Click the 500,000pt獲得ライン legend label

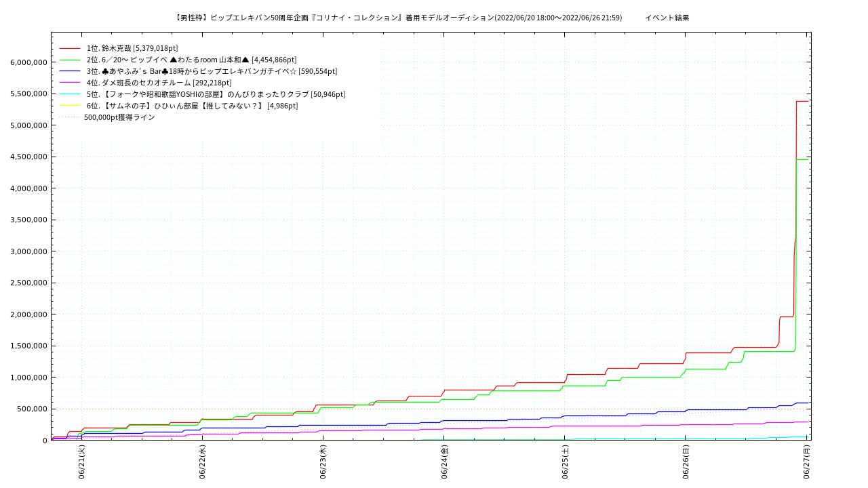point(119,117)
